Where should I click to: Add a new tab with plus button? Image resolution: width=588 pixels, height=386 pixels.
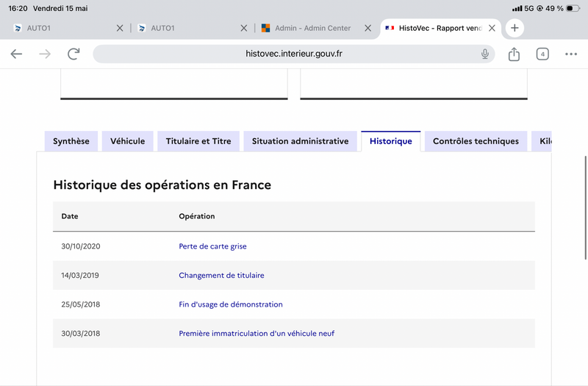[514, 28]
